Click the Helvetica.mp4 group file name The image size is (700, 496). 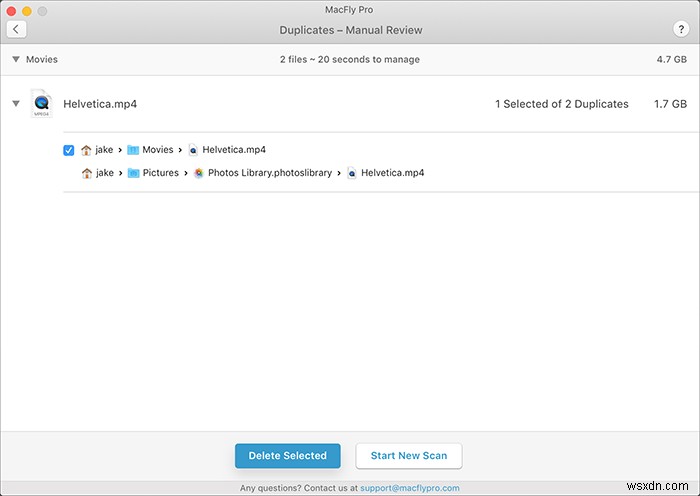[x=100, y=104]
